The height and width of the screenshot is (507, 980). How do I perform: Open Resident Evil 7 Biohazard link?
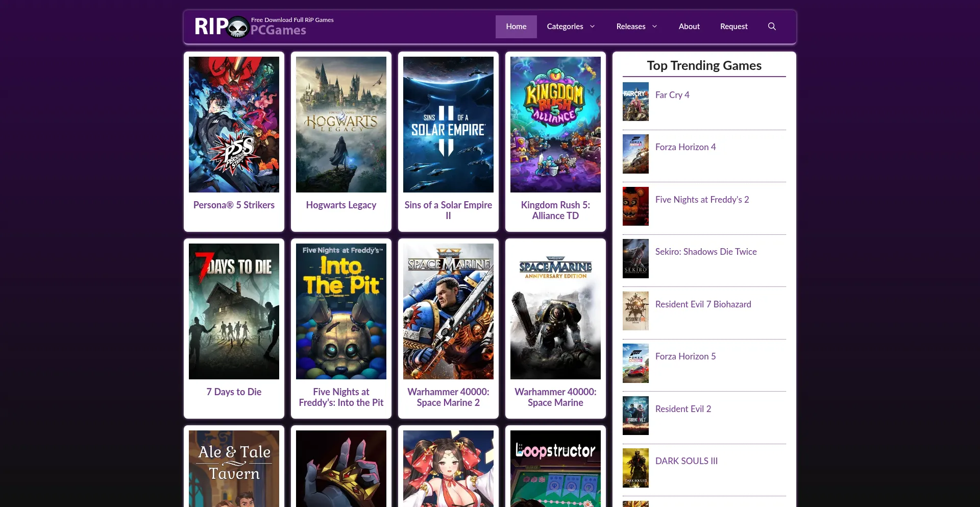703,304
